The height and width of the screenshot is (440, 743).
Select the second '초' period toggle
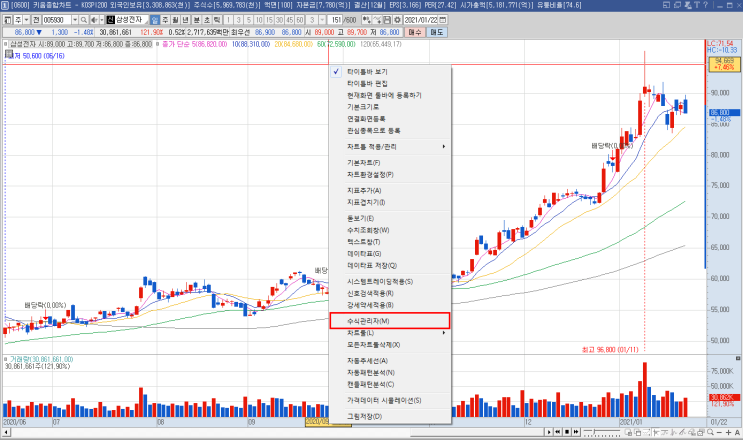[207, 20]
